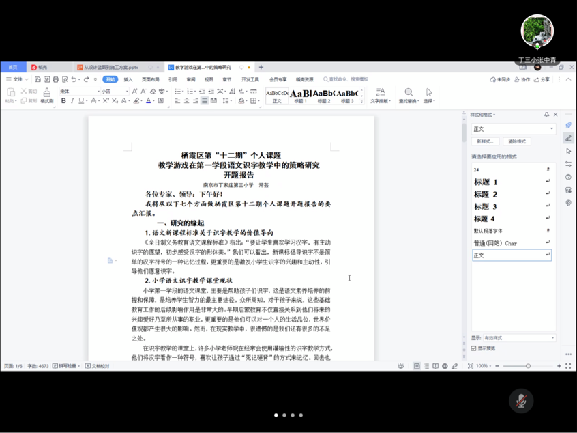Toggle italic formatting in the ribbon
The height and width of the screenshot is (433, 577).
point(72,100)
